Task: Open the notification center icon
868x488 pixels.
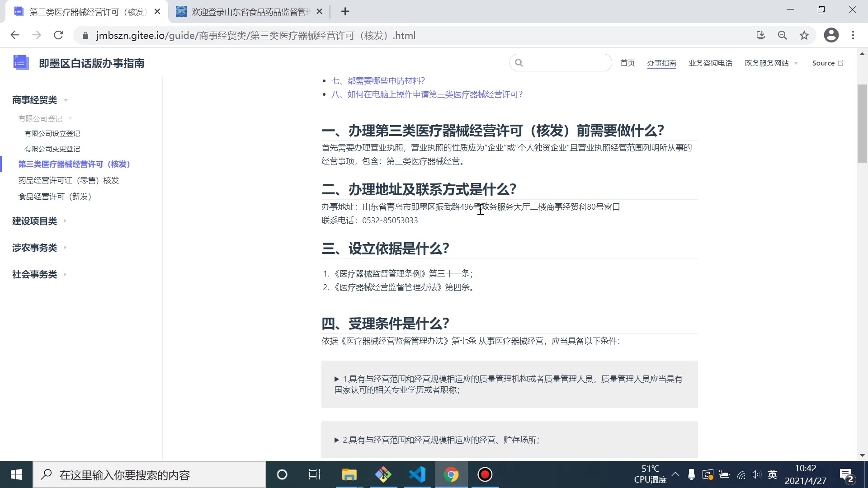Action: click(846, 475)
